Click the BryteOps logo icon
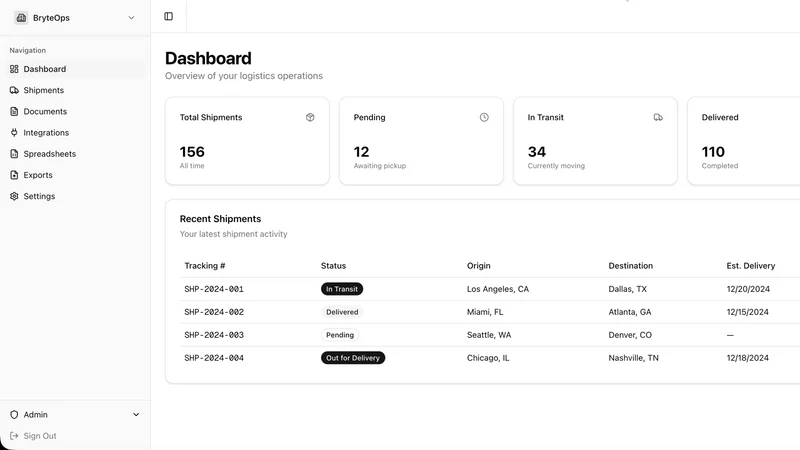The width and height of the screenshot is (800, 450). [21, 18]
